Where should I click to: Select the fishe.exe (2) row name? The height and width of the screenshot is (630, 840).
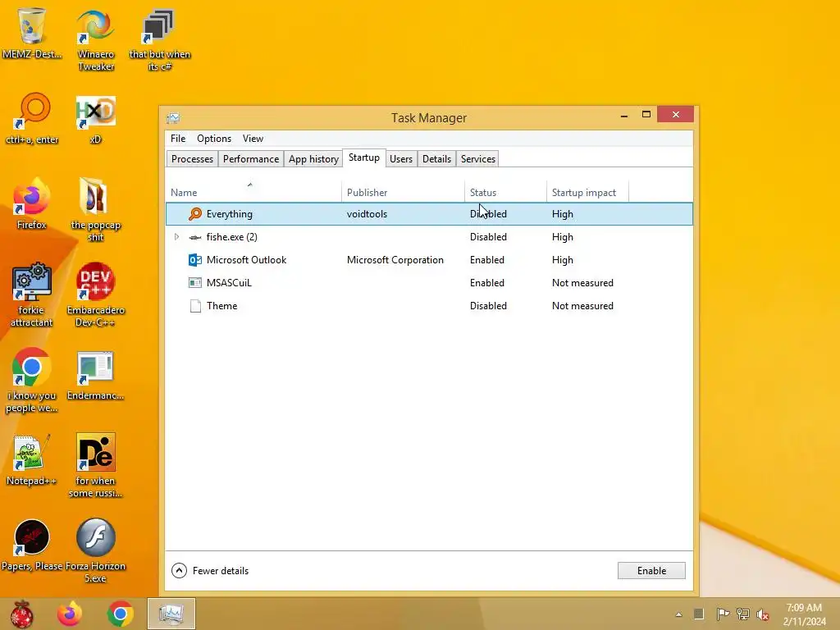(x=232, y=237)
